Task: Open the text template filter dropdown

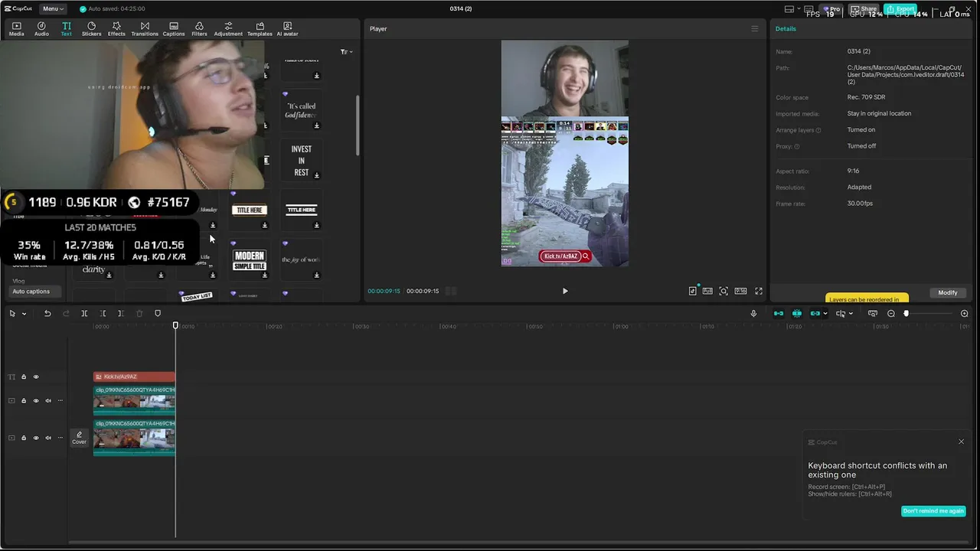Action: point(346,51)
